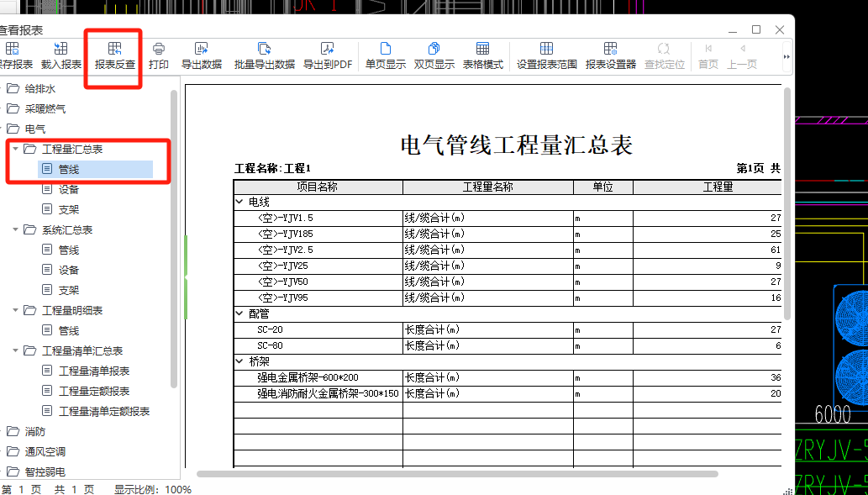Open 报表设置器 tool
Screen dimensions: 868x495
pos(611,55)
